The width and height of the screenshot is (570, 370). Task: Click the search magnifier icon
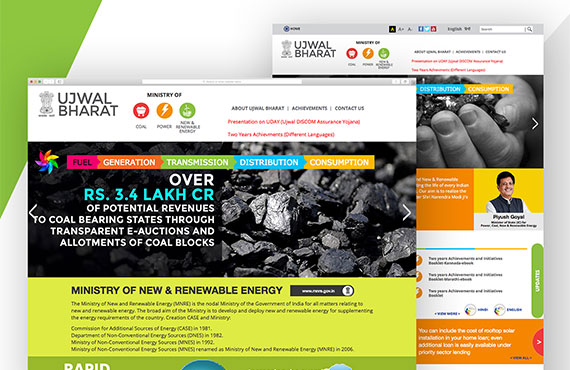pos(530,29)
